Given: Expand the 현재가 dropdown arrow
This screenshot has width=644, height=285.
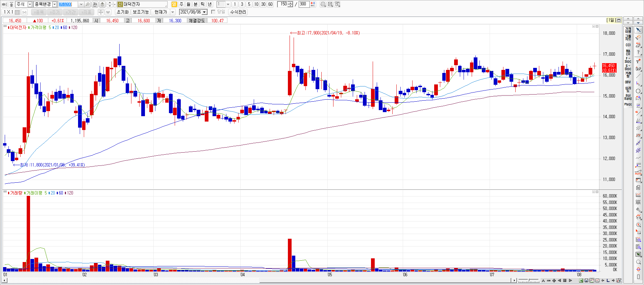Looking at the screenshot, I should (173, 12).
